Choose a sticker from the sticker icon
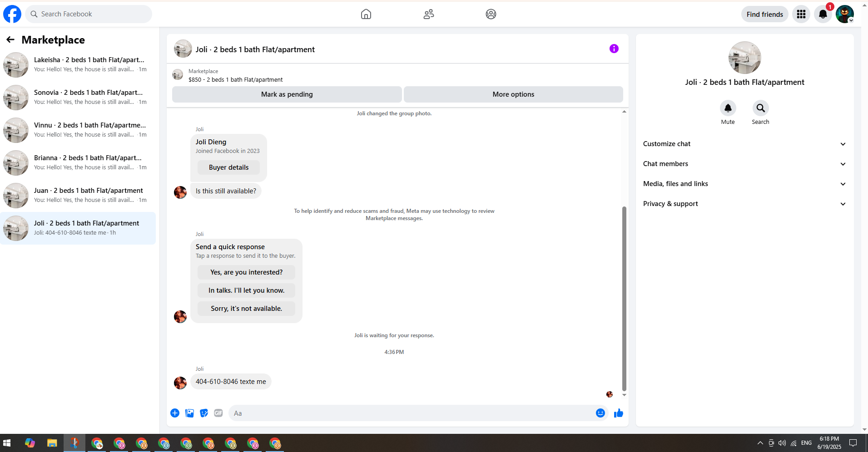This screenshot has height=452, width=868. 204,413
